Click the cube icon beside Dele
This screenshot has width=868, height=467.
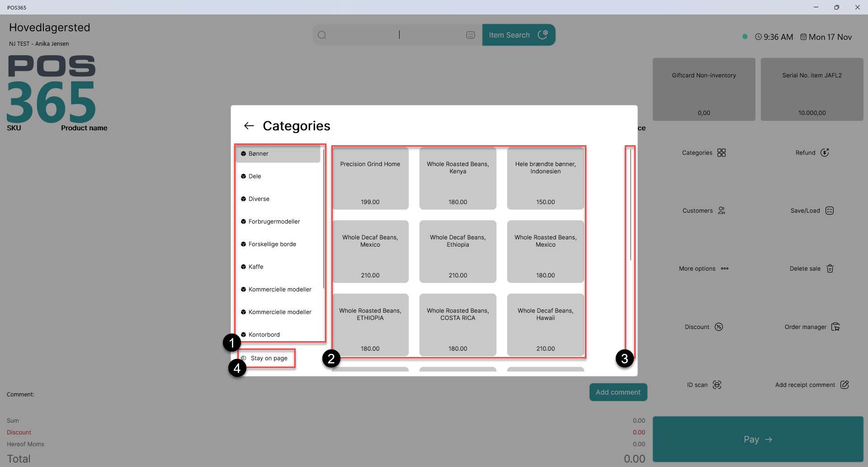point(243,176)
